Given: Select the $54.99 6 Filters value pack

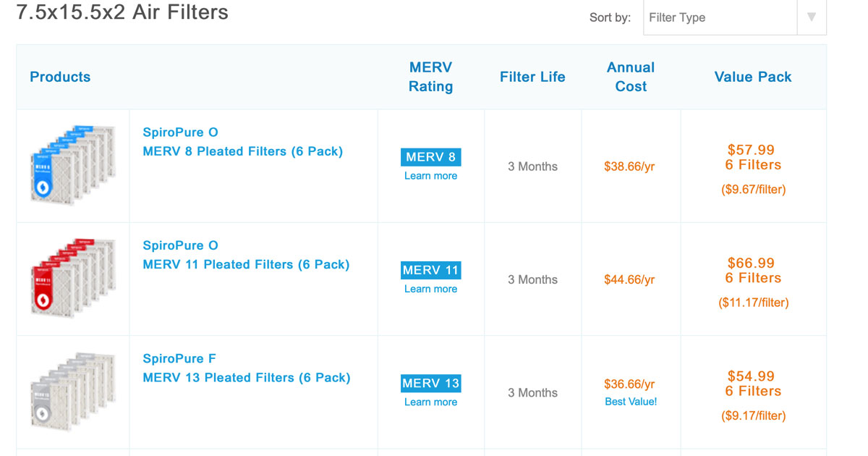Looking at the screenshot, I should [x=753, y=383].
